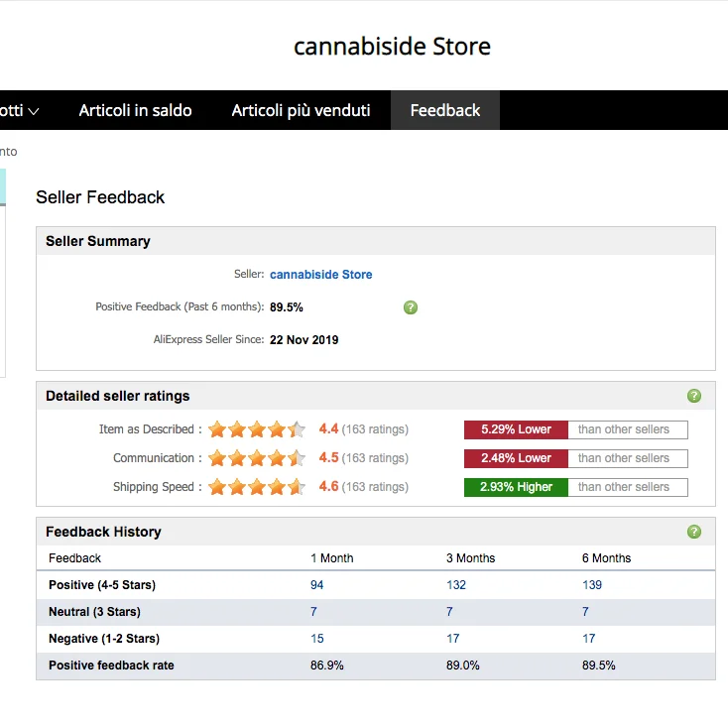This screenshot has height=728, width=728.
Task: Click Shipping Speed star rating
Action: tap(257, 487)
